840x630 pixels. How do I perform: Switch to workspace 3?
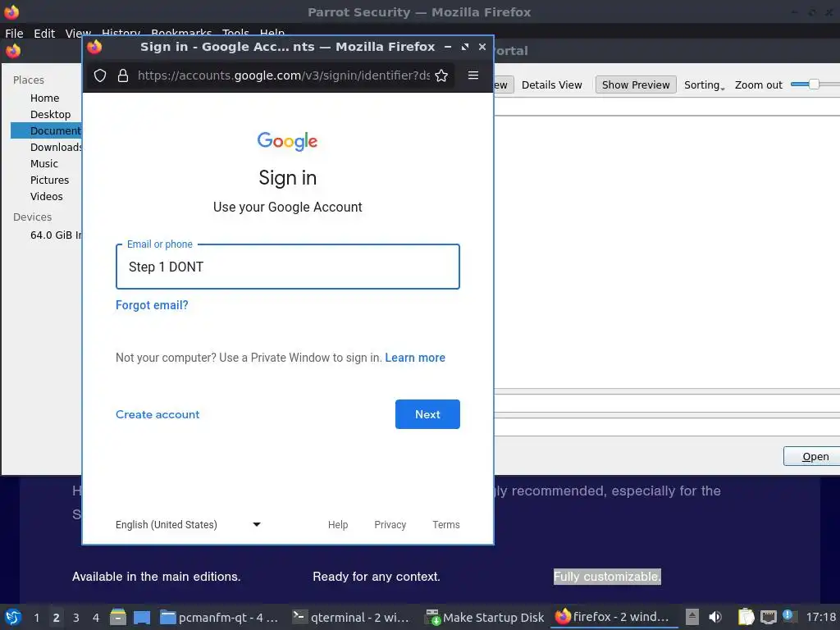tap(76, 617)
